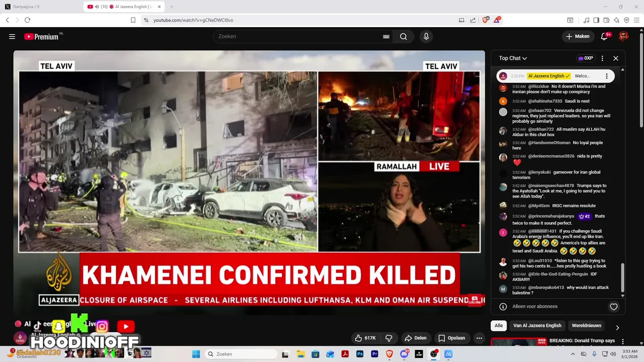This screenshot has height=362, width=644.
Task: Bookmark this page in the address bar
Action: click(133, 20)
